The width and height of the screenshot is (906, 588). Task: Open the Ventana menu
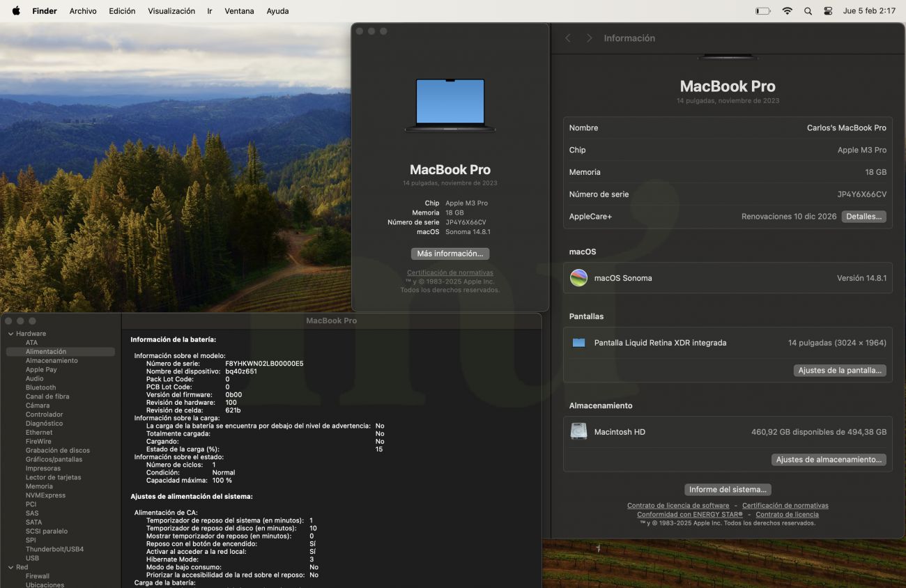(x=239, y=11)
